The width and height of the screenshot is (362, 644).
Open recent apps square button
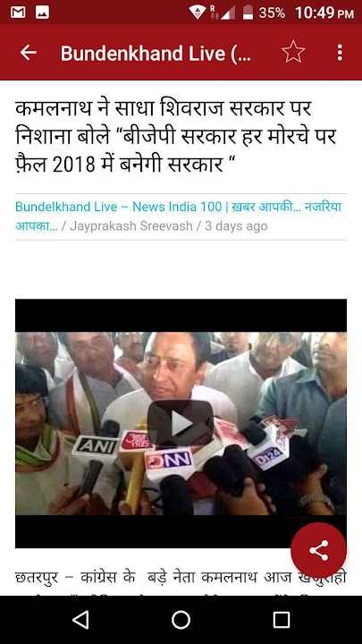pos(282,619)
